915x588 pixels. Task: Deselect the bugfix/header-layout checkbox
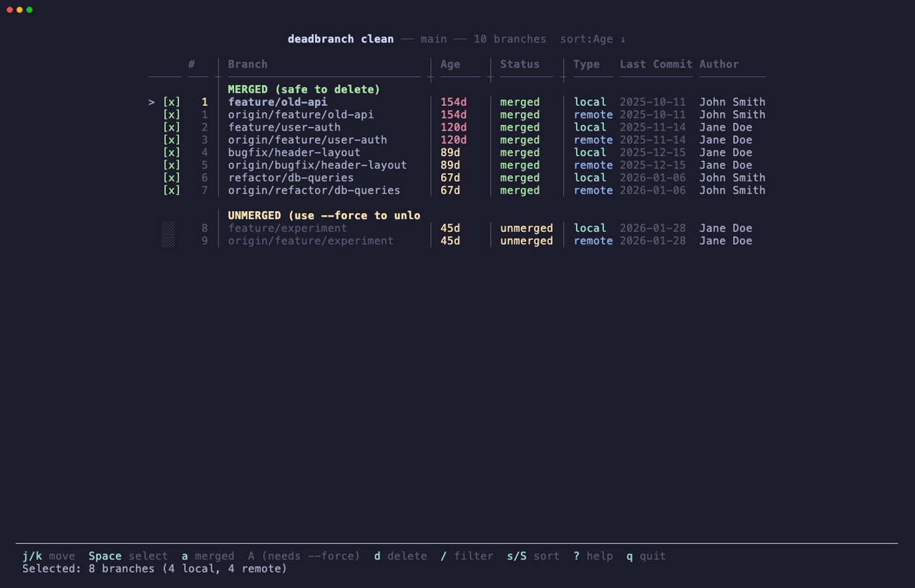point(171,152)
